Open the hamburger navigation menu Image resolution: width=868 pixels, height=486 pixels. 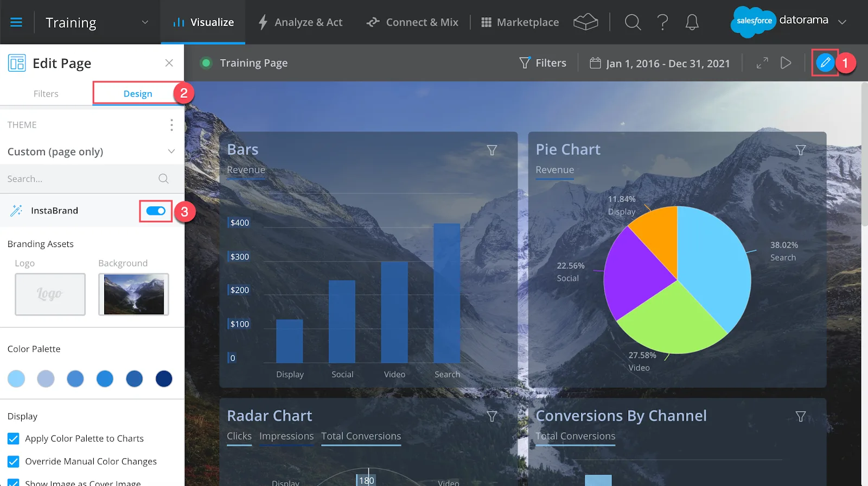16,22
